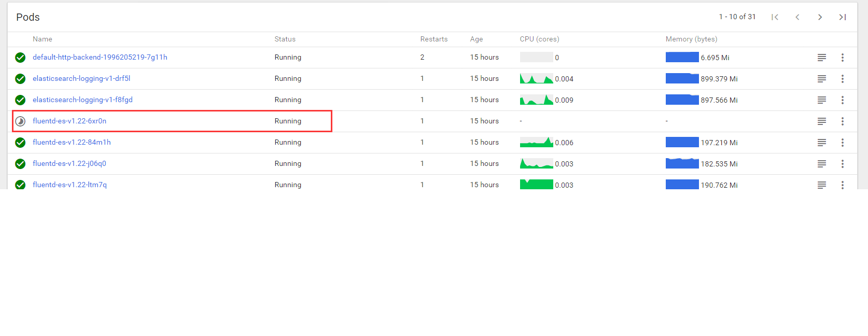This screenshot has height=336, width=868.
Task: Click green status check for default-http-backend pod
Action: (20, 58)
